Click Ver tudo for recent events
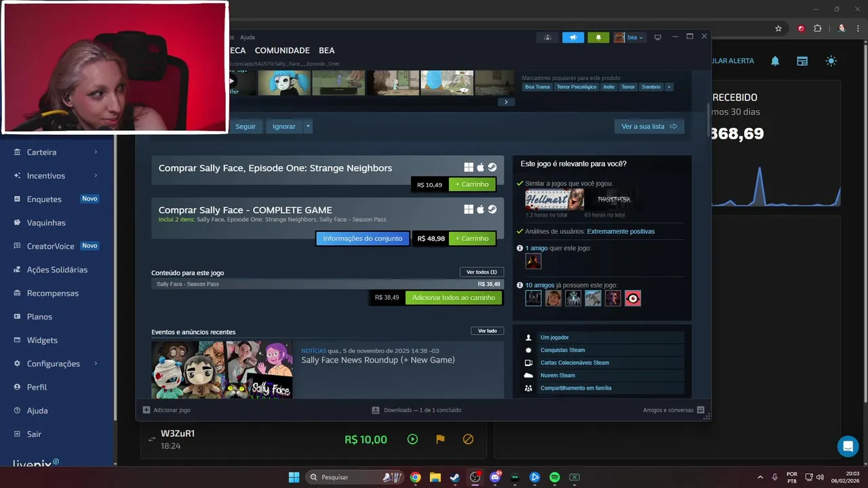868x488 pixels. (488, 331)
